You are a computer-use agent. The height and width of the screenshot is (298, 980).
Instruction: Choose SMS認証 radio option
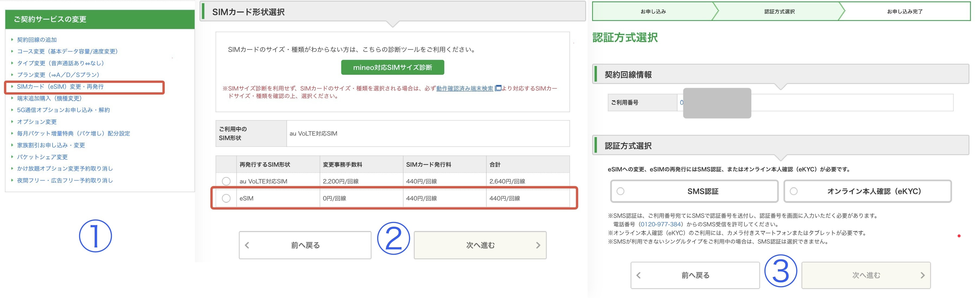(x=620, y=191)
